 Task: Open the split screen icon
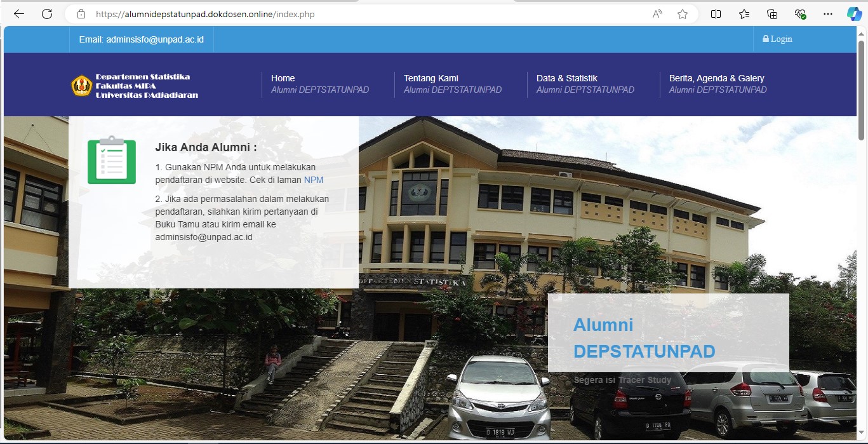[716, 14]
